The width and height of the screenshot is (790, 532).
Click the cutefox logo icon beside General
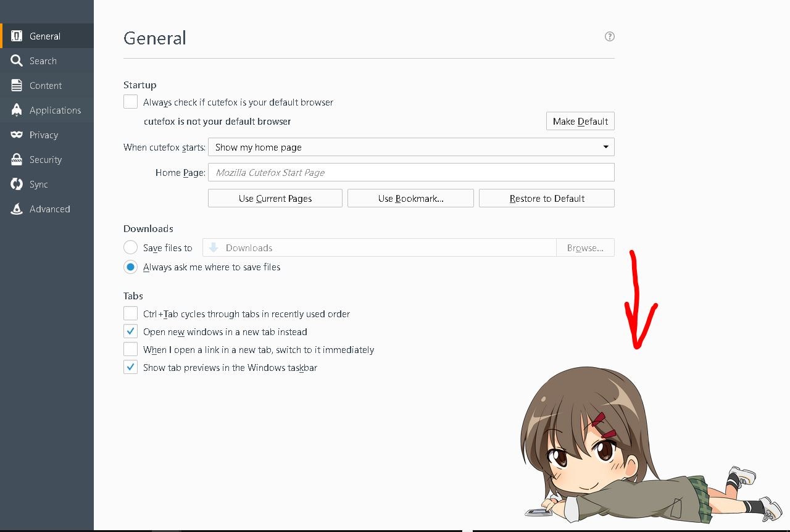coord(16,36)
